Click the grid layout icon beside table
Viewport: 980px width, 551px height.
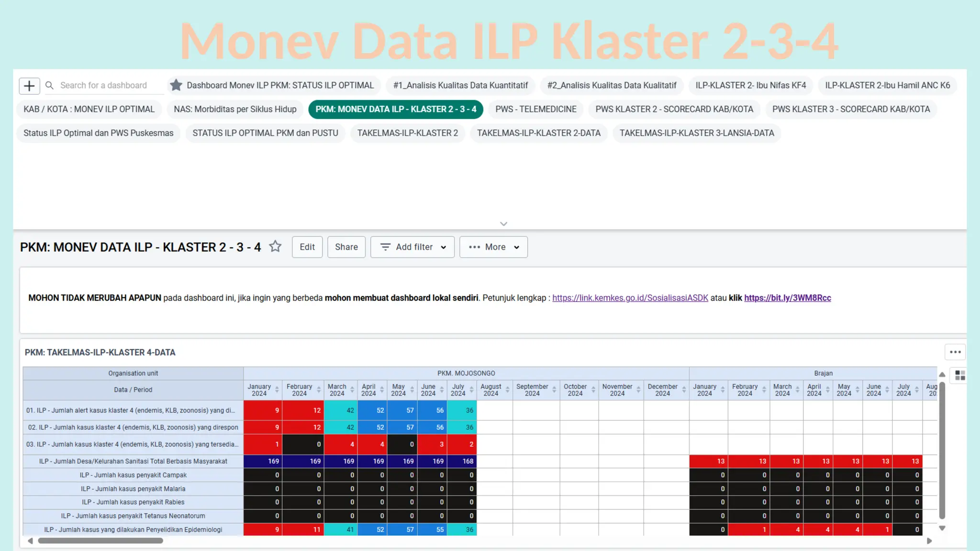(x=960, y=375)
